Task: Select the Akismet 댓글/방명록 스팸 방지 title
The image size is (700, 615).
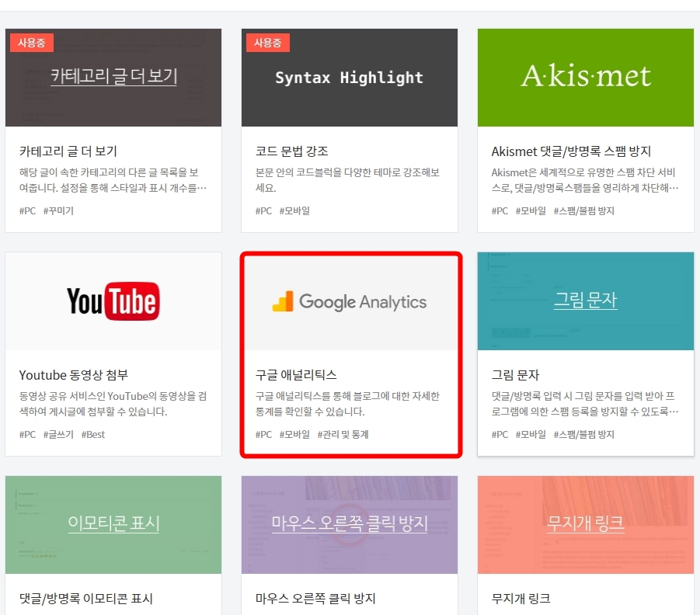Action: click(x=571, y=151)
